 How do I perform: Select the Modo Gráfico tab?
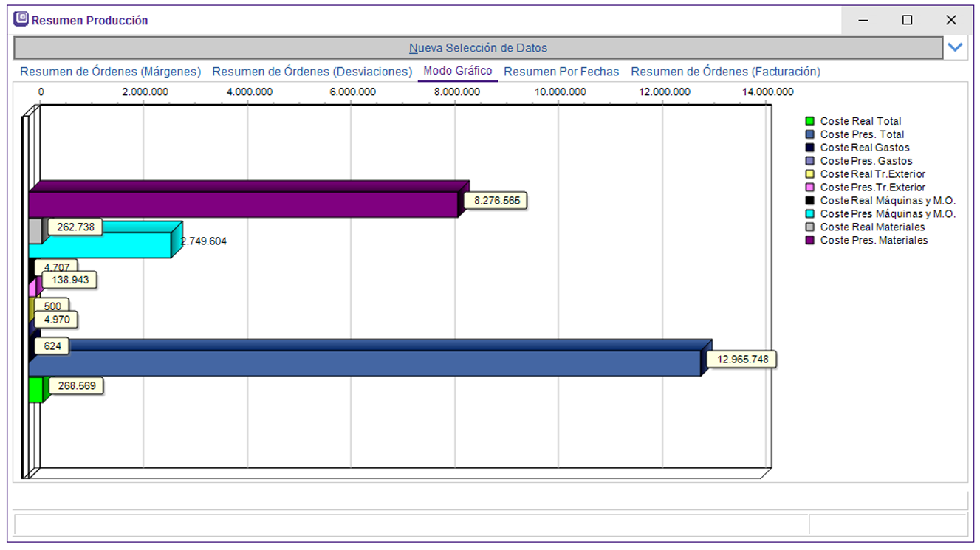457,71
